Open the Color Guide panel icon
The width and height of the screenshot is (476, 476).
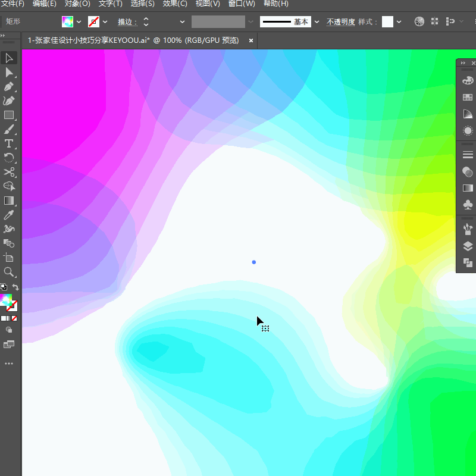pyautogui.click(x=468, y=114)
